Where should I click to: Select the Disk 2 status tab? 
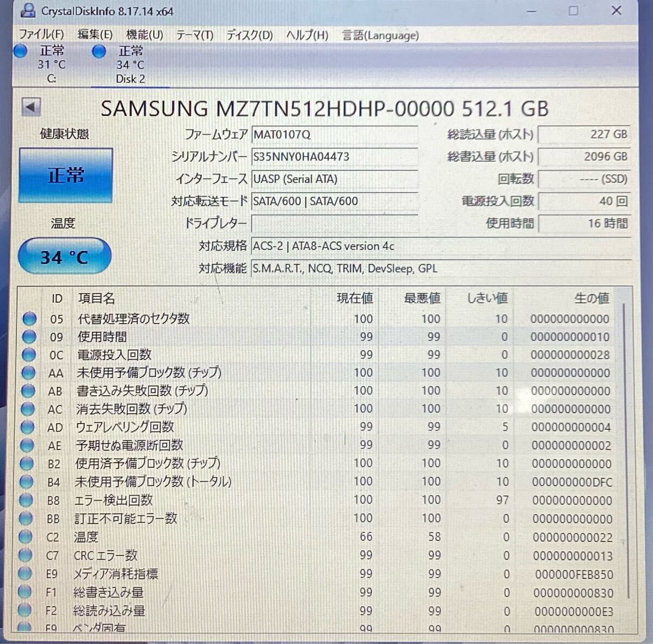[x=130, y=64]
